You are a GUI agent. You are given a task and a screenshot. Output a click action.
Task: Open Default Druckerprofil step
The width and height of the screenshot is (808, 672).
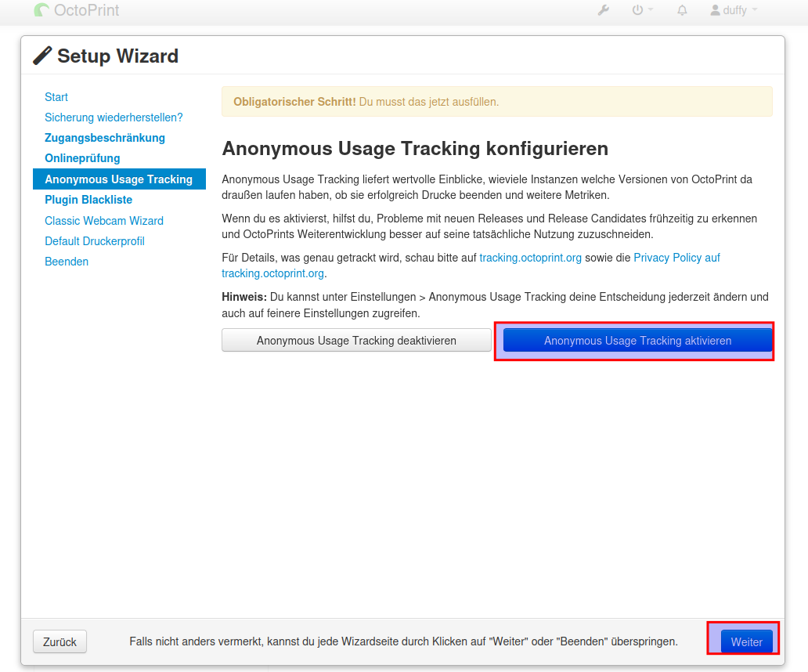click(95, 241)
